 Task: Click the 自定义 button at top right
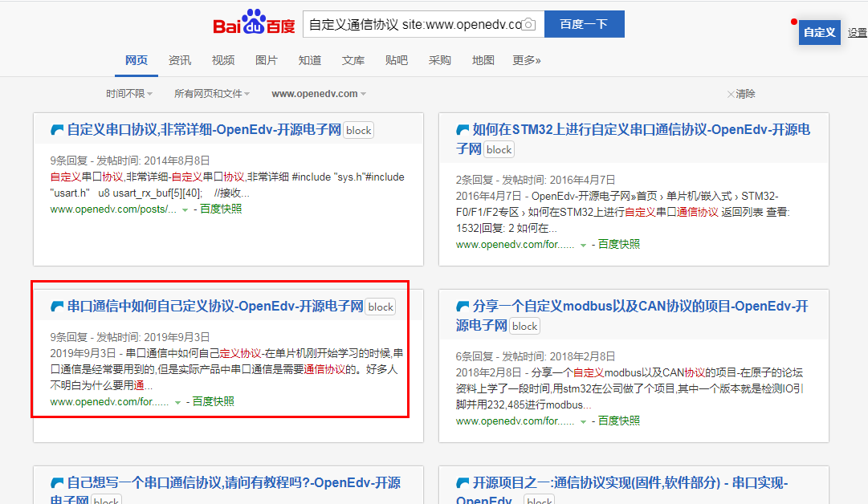[x=819, y=32]
